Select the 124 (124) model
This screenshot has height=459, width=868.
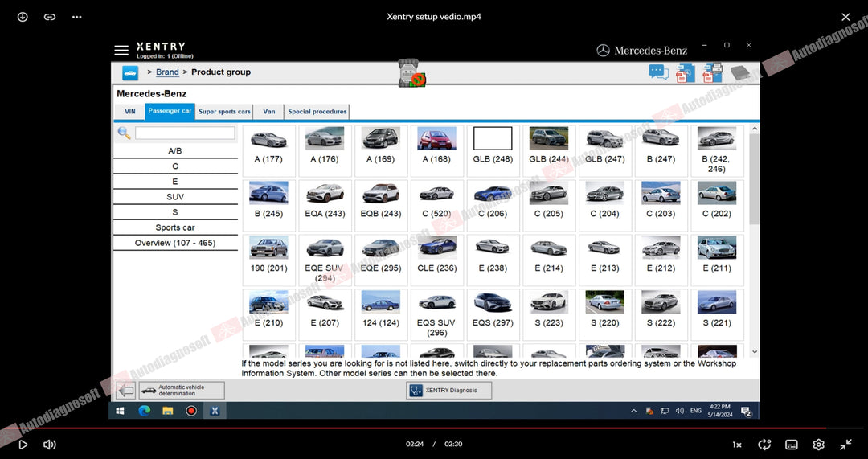(381, 314)
